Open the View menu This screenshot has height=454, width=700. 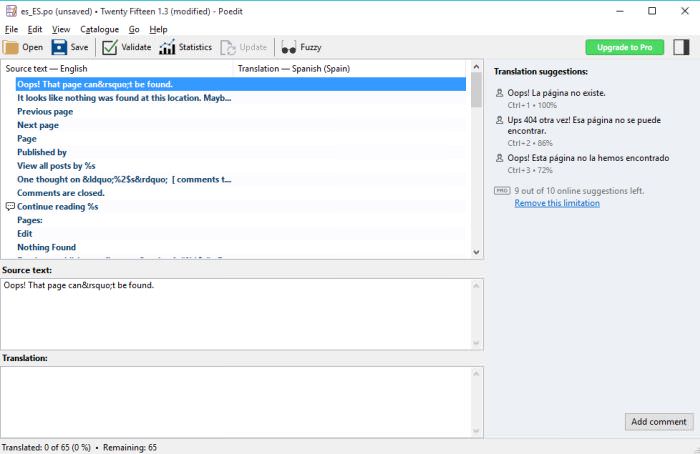coord(61,29)
